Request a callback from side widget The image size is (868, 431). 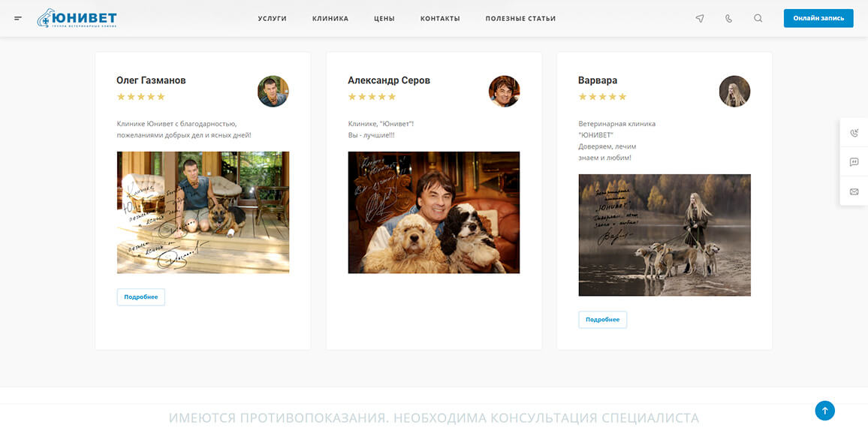(854, 133)
